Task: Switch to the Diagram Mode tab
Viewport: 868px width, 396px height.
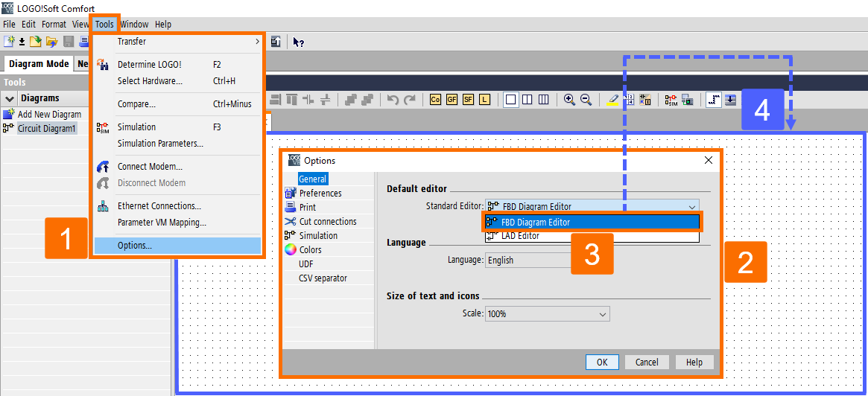Action: tap(39, 63)
